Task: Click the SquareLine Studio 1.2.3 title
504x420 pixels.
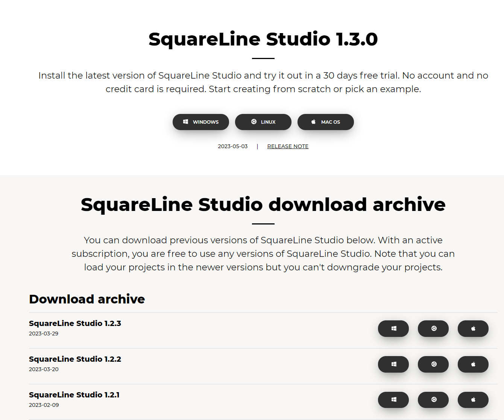Action: (x=75, y=323)
